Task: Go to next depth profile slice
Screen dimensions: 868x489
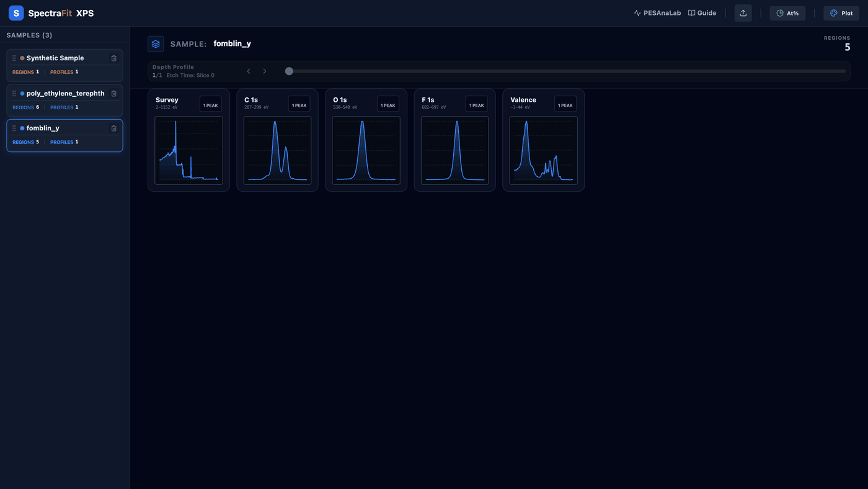Action: click(x=265, y=71)
